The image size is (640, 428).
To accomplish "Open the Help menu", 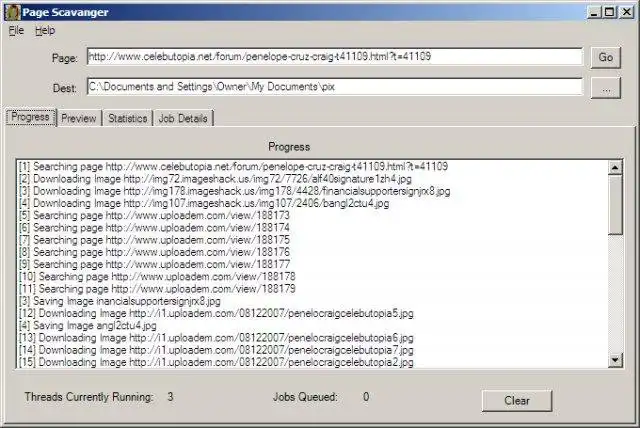I will [45, 31].
